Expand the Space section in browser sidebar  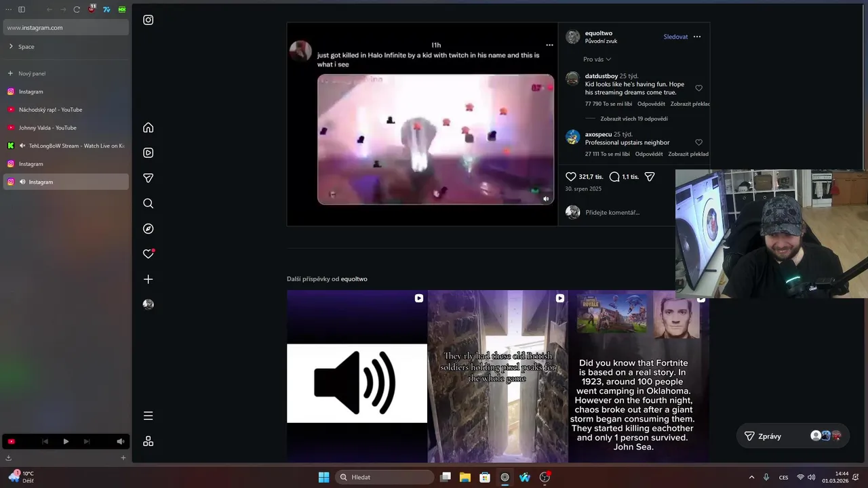(x=11, y=47)
